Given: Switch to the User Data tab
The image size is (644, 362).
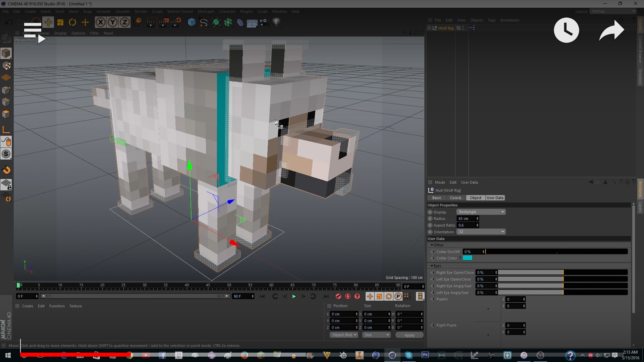Looking at the screenshot, I should 495,198.
